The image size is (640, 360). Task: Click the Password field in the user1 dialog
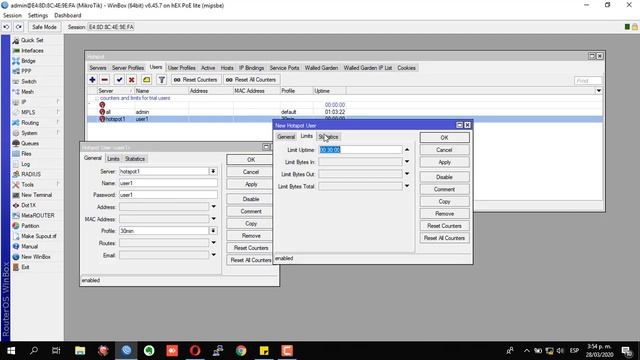coord(168,195)
